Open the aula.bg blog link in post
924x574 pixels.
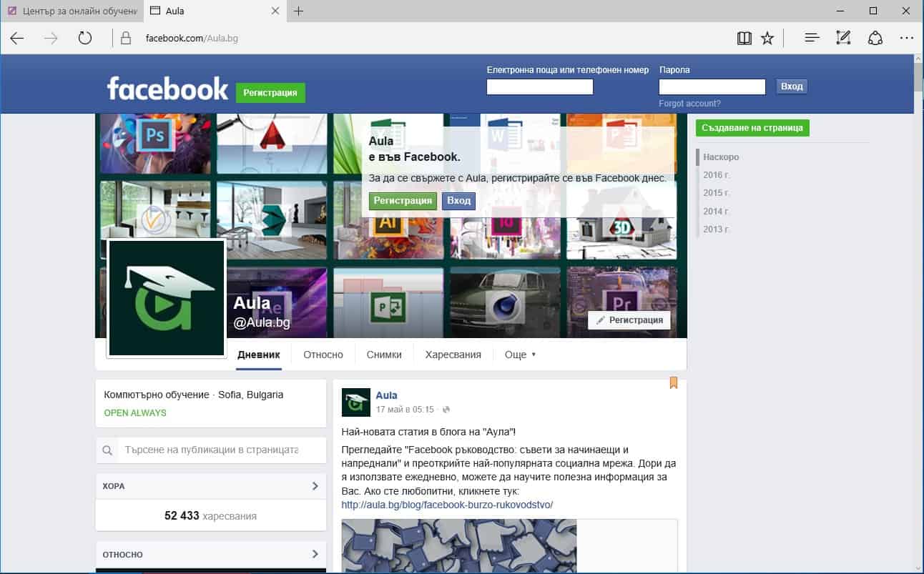[x=447, y=505]
